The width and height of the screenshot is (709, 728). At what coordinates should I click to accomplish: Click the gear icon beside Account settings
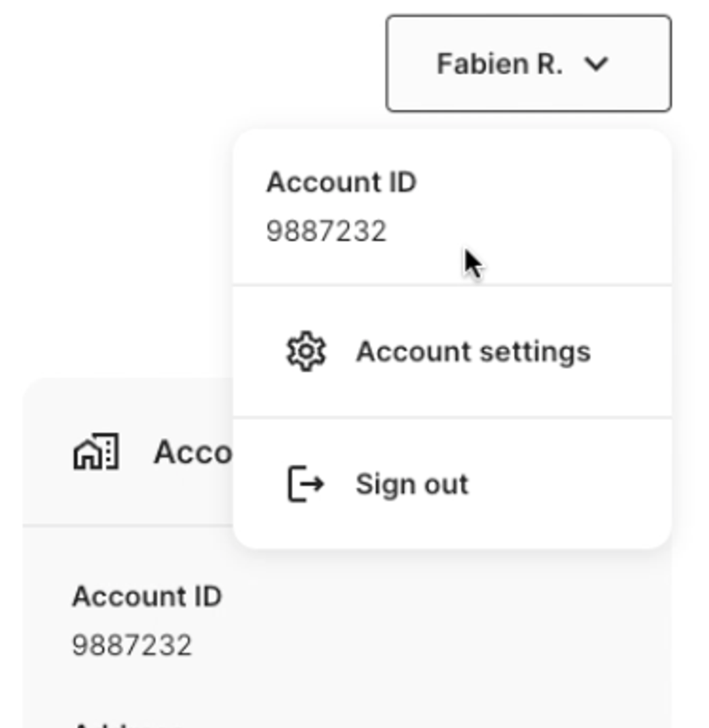click(x=306, y=351)
